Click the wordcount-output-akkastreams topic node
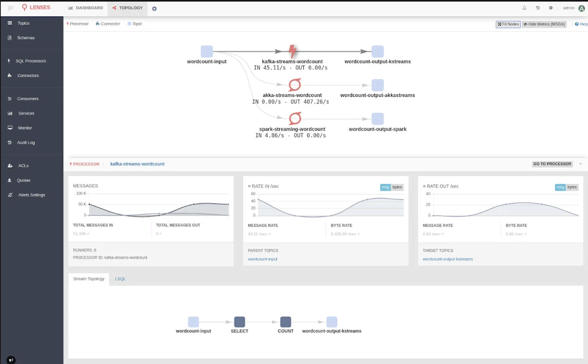This screenshot has width=588, height=364. tap(378, 85)
